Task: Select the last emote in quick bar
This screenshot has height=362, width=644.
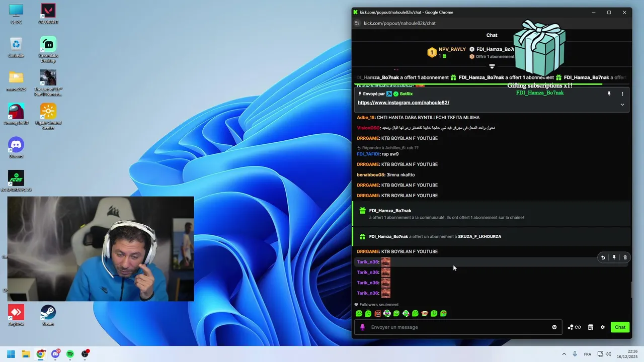Action: coord(443,314)
